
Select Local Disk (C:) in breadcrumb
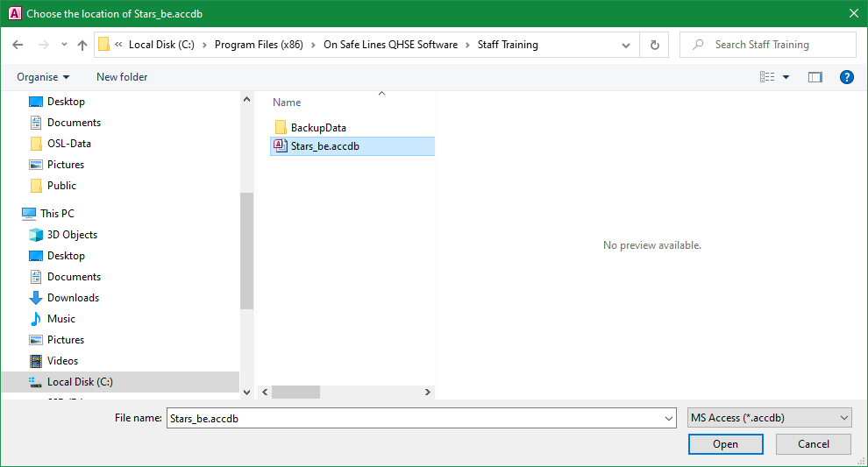pyautogui.click(x=161, y=45)
